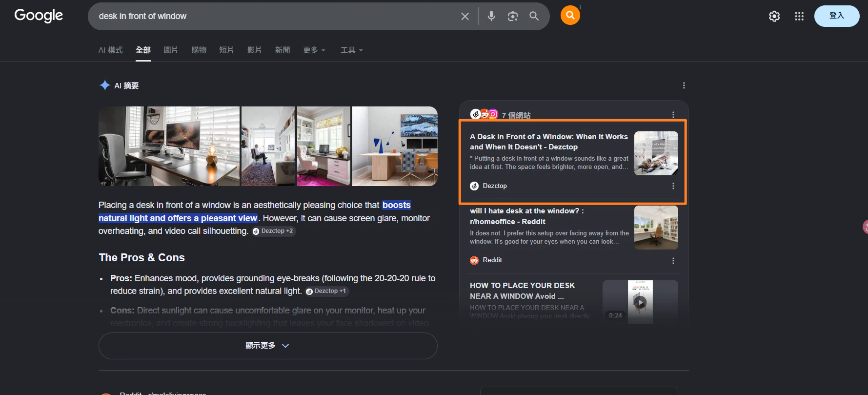Viewport: 868px width, 395px height.
Task: Open the Dezctop +1 source chip
Action: (x=326, y=291)
